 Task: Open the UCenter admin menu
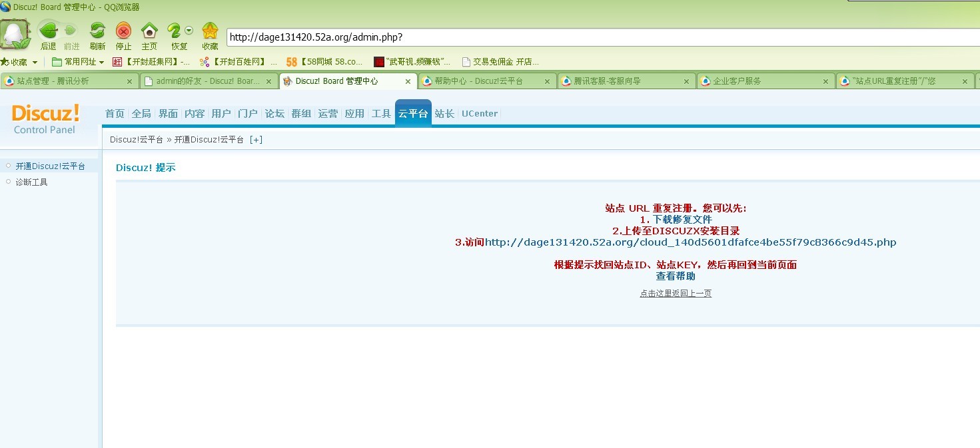(480, 114)
